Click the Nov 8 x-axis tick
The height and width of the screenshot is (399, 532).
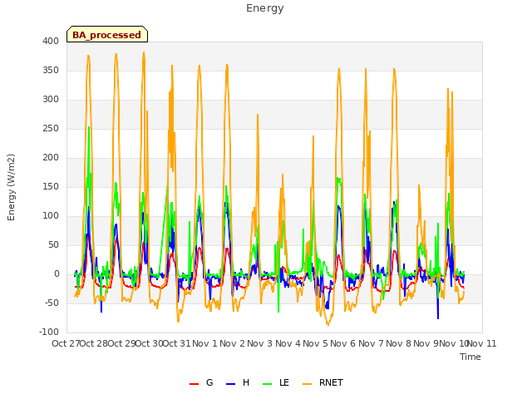398,343
